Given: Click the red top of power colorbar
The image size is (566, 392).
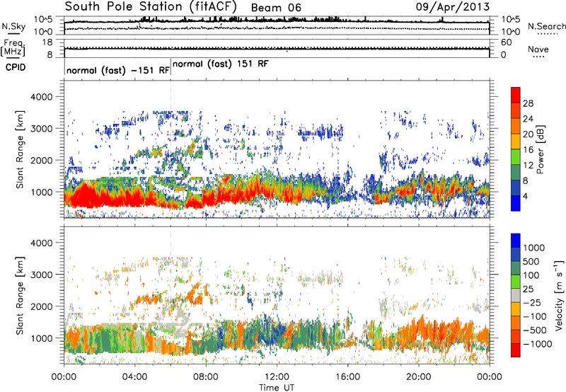Looking at the screenshot, I should point(516,95).
